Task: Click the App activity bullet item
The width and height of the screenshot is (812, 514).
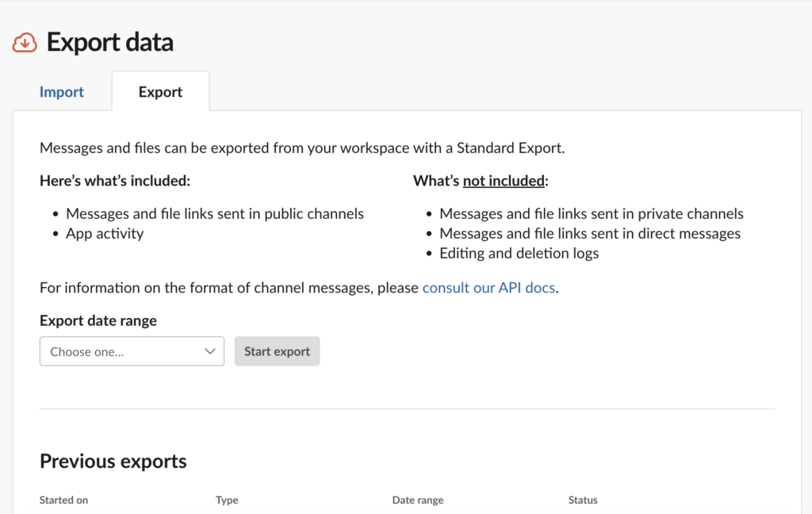Action: 105,234
